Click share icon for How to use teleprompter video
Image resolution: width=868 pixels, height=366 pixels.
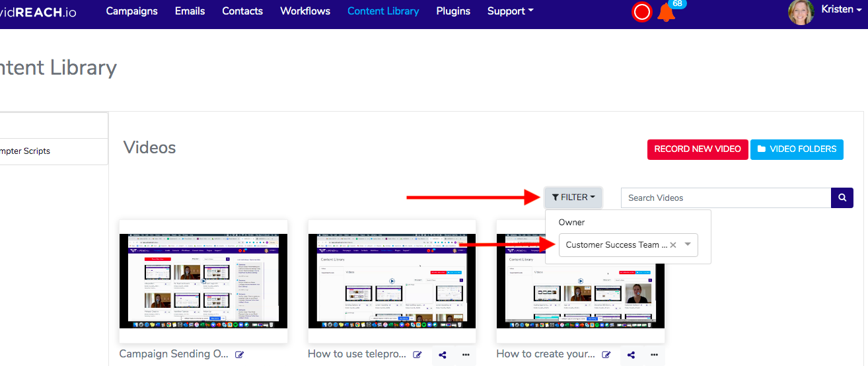443,355
